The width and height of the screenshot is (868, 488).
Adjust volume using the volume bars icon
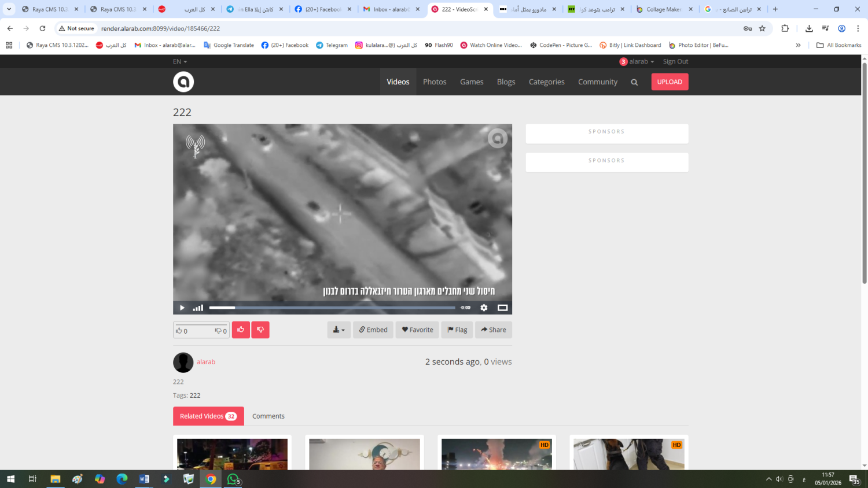click(x=198, y=308)
